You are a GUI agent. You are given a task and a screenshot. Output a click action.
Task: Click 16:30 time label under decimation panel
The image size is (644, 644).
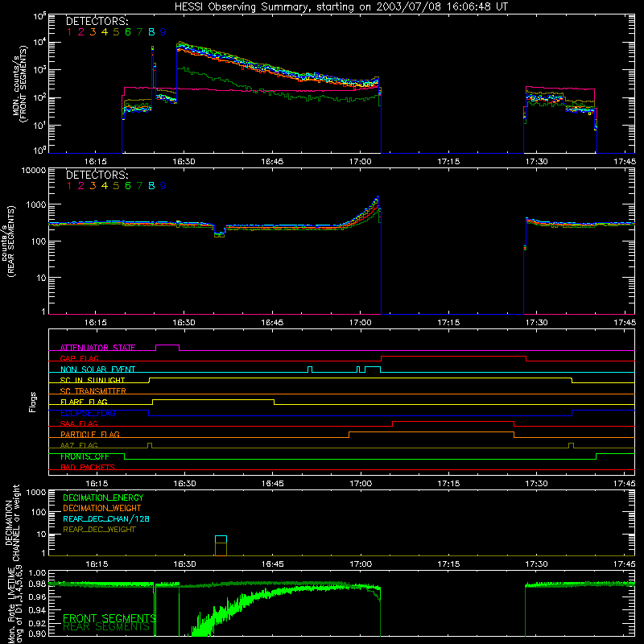[x=184, y=564]
